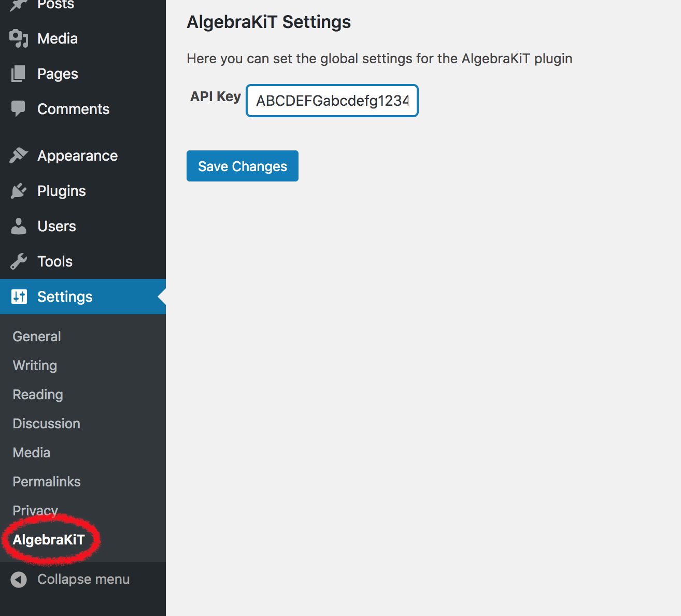Click the Media library icon

[x=18, y=38]
